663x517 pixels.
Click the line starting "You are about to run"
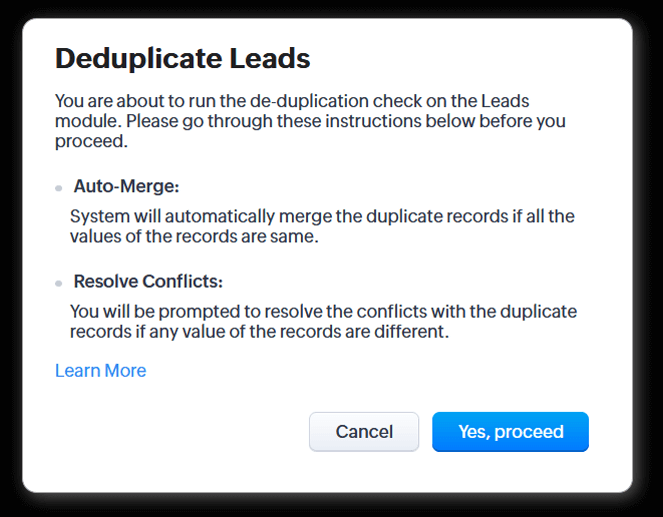pyautogui.click(x=291, y=101)
